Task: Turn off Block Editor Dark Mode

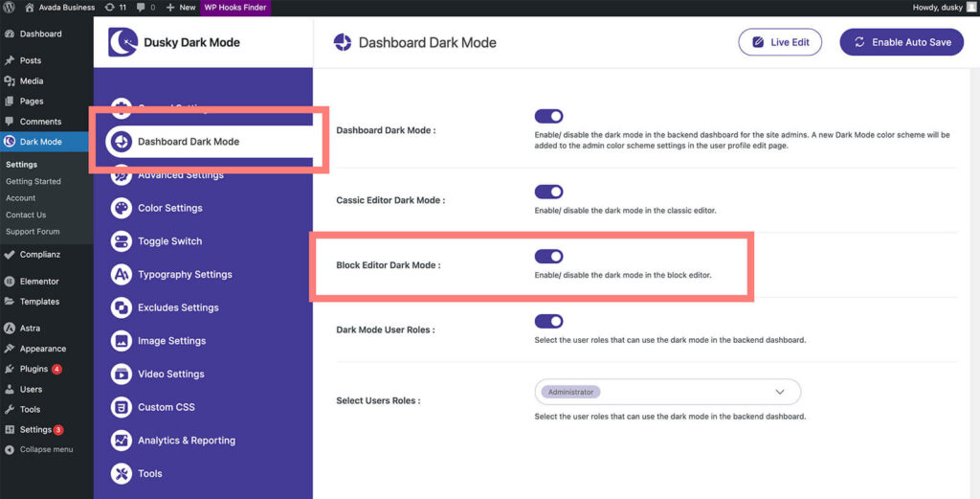Action: [x=548, y=256]
